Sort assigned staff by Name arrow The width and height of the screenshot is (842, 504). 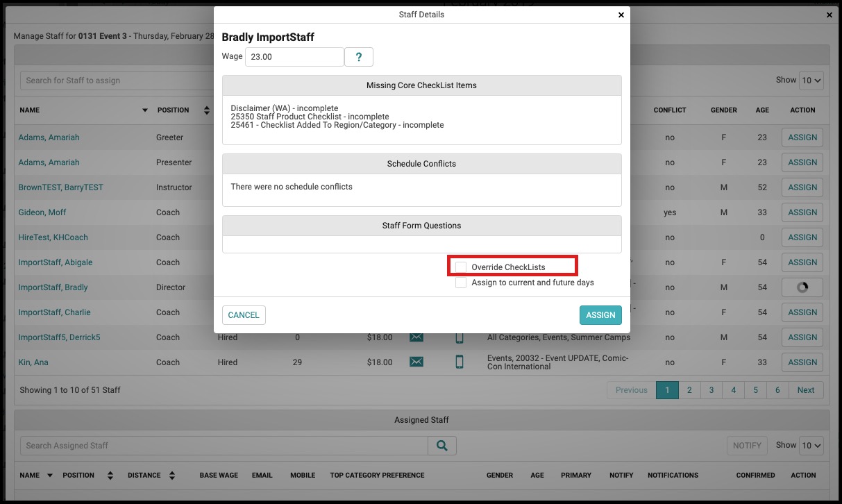tap(50, 476)
